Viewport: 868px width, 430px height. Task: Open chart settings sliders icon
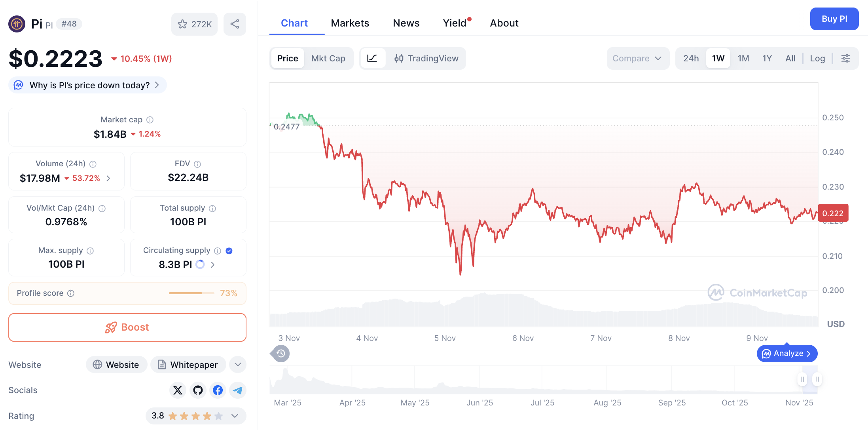click(x=846, y=58)
